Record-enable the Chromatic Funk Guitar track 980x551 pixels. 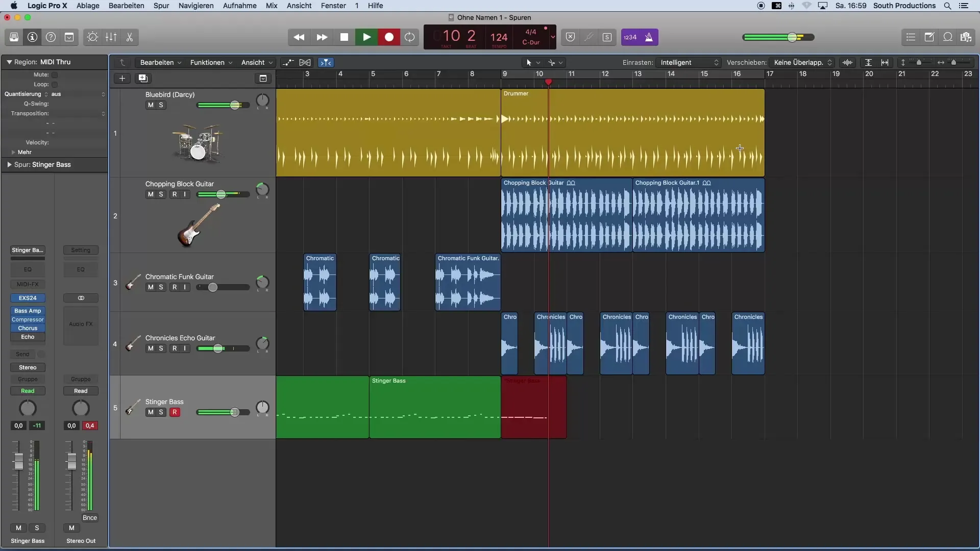(175, 287)
